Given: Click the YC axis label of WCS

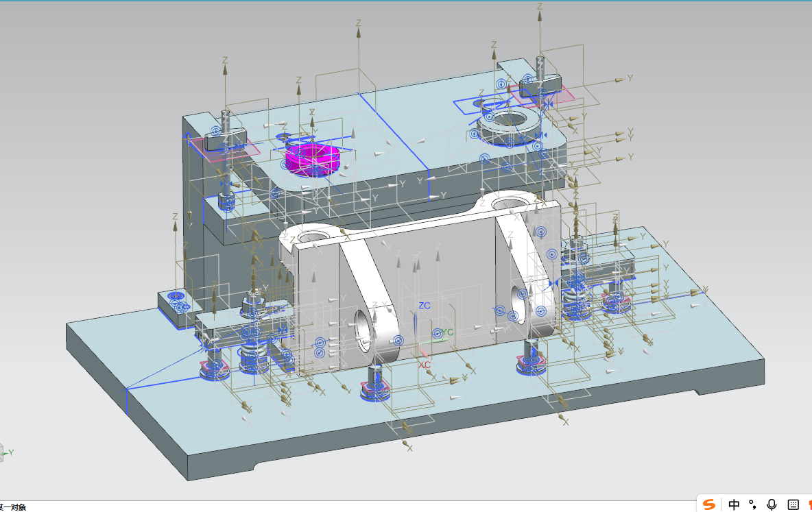Looking at the screenshot, I should coord(447,332).
